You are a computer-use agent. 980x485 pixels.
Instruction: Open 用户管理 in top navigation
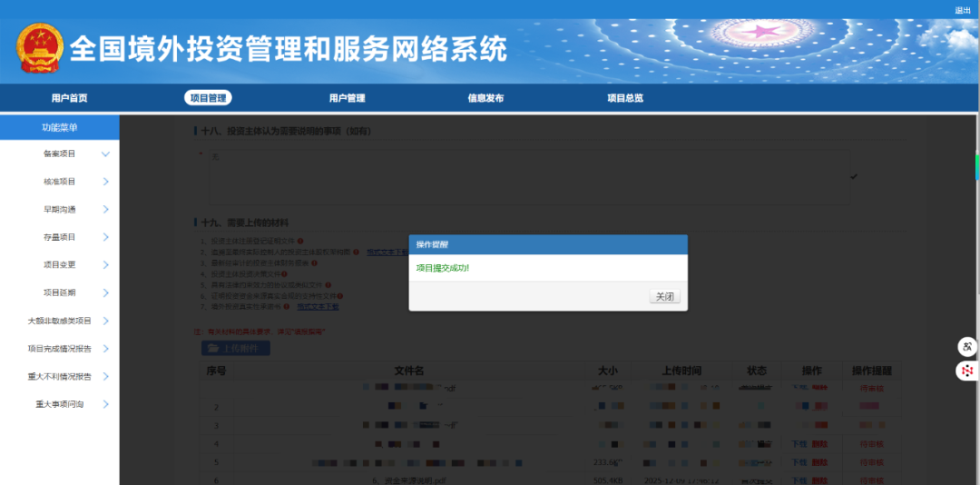tap(347, 98)
